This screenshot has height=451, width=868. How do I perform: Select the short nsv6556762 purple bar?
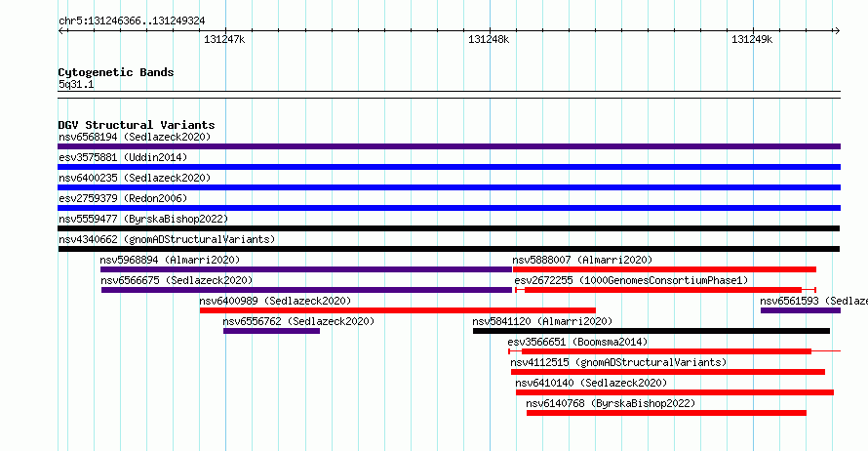coord(271,331)
